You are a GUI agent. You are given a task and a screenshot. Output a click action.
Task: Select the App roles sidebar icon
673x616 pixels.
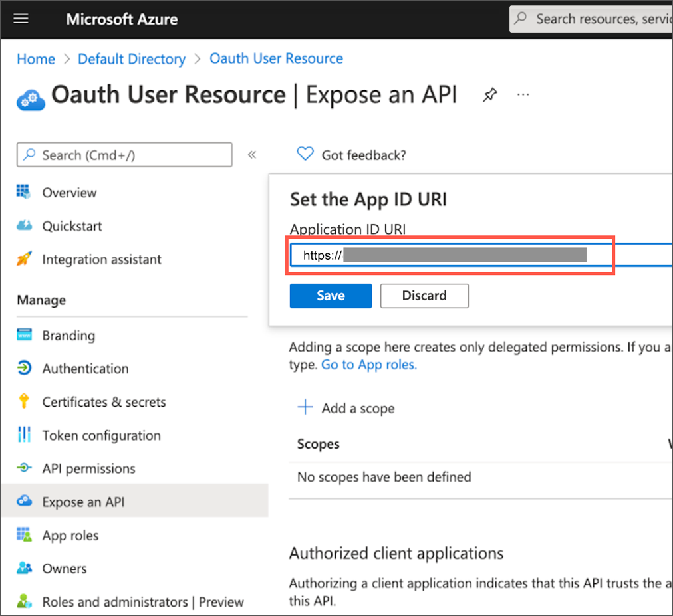pos(25,535)
